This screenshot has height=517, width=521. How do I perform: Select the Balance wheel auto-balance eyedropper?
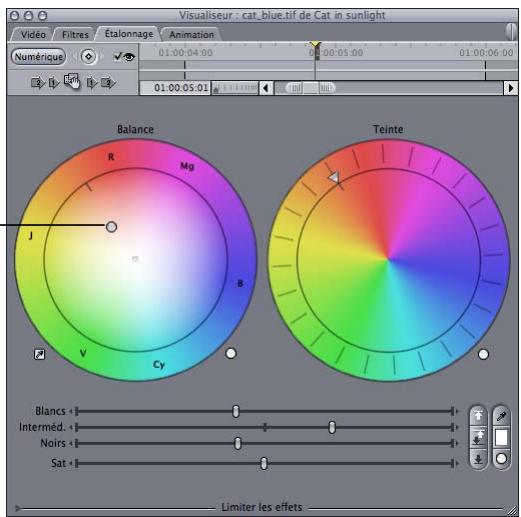point(40,354)
